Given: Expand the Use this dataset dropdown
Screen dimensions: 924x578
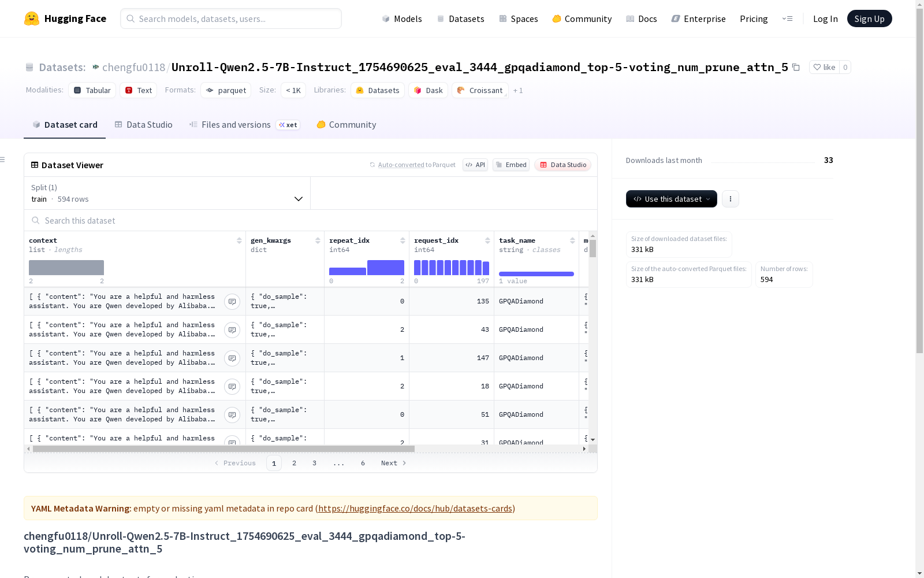Looking at the screenshot, I should [672, 199].
